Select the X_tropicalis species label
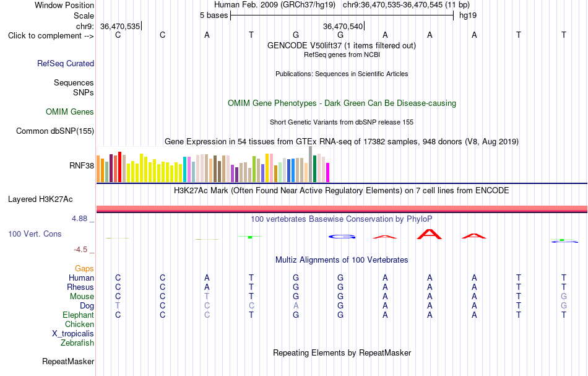Image resolution: width=588 pixels, height=376 pixels. pos(73,334)
